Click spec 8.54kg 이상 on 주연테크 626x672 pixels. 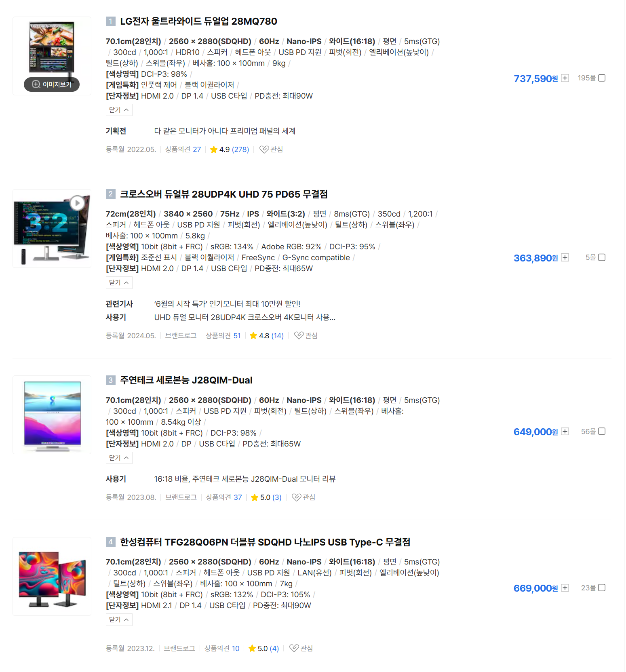181,422
